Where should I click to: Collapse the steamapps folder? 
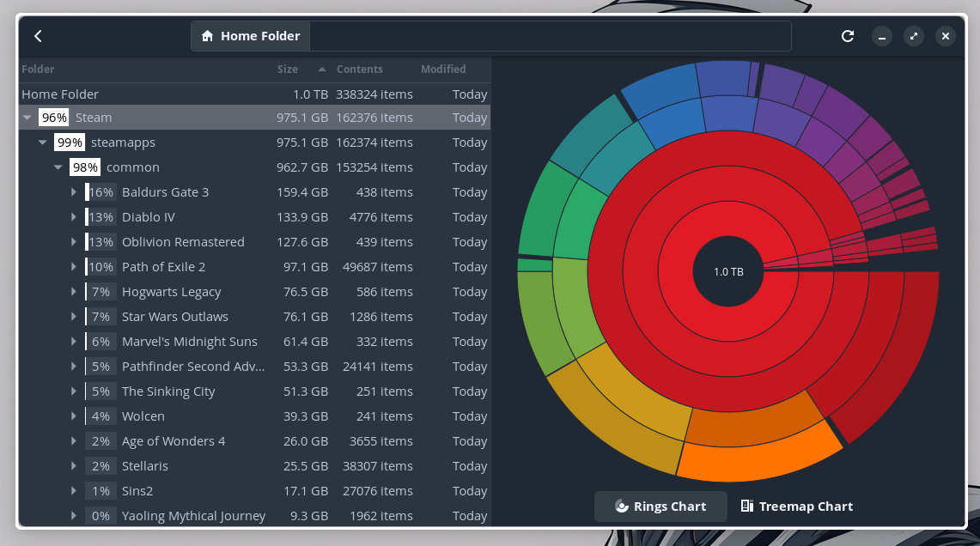42,143
